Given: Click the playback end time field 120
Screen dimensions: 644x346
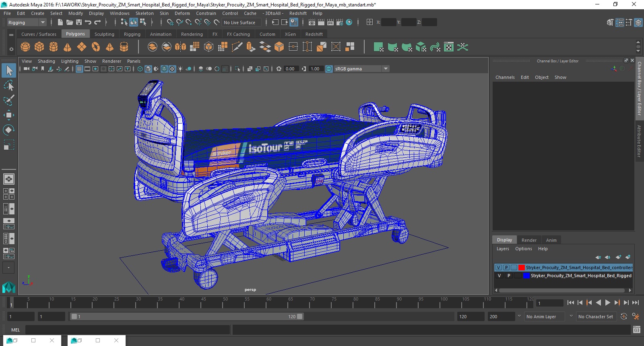Looking at the screenshot, I should [471, 317].
